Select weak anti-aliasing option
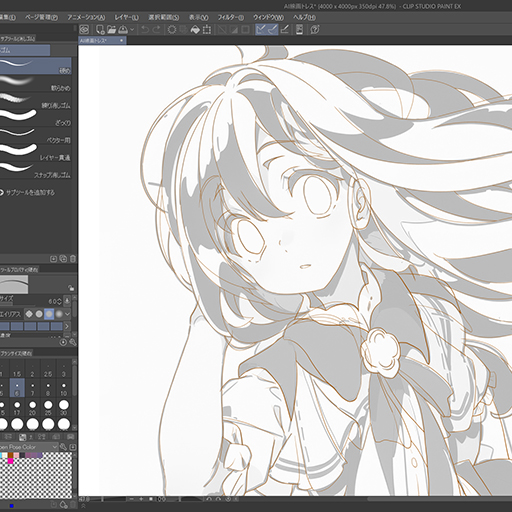 pos(39,314)
